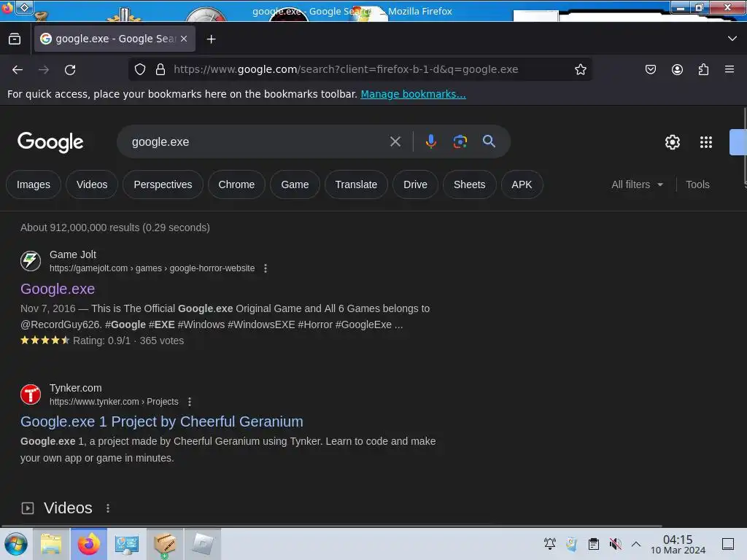
Task: Open search Tools button
Action: [x=697, y=184]
